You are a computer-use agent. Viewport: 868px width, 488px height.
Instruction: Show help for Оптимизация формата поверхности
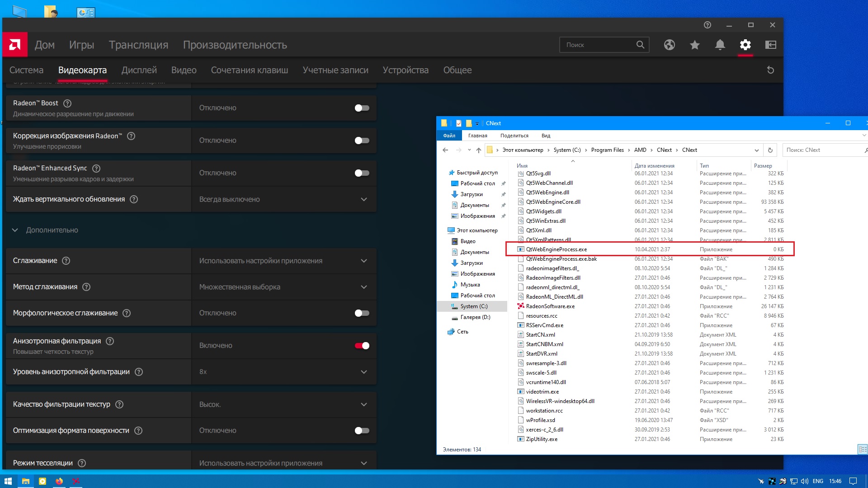click(x=138, y=431)
